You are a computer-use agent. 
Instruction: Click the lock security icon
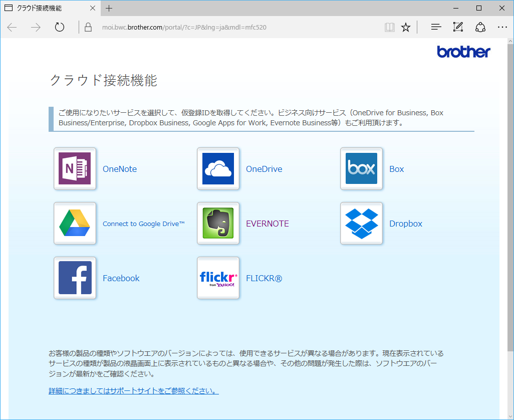pos(88,27)
